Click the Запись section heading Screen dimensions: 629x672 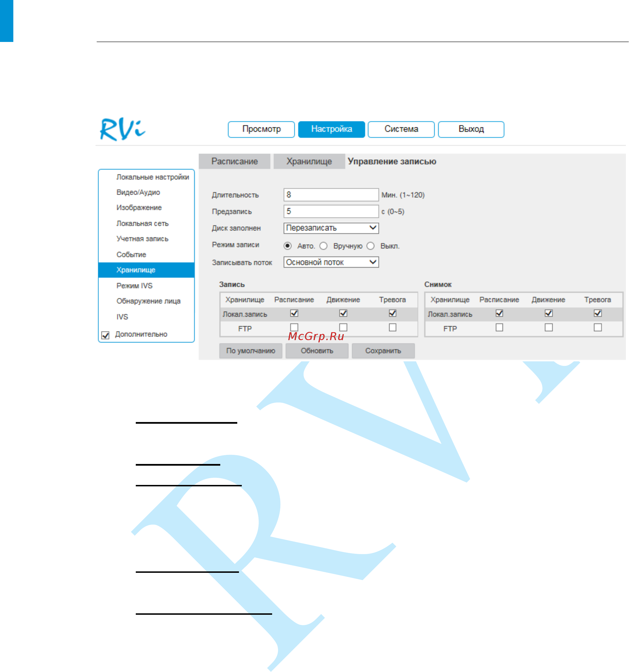(x=232, y=284)
